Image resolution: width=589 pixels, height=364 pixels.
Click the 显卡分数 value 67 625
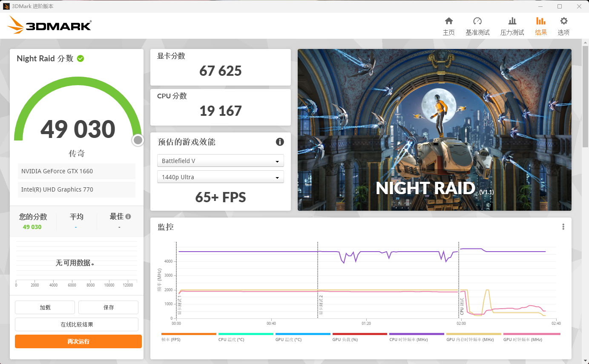coord(221,71)
